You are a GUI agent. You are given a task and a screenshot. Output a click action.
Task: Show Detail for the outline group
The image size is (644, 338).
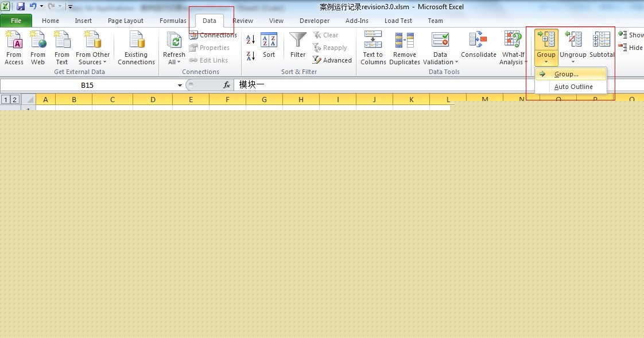pyautogui.click(x=631, y=36)
